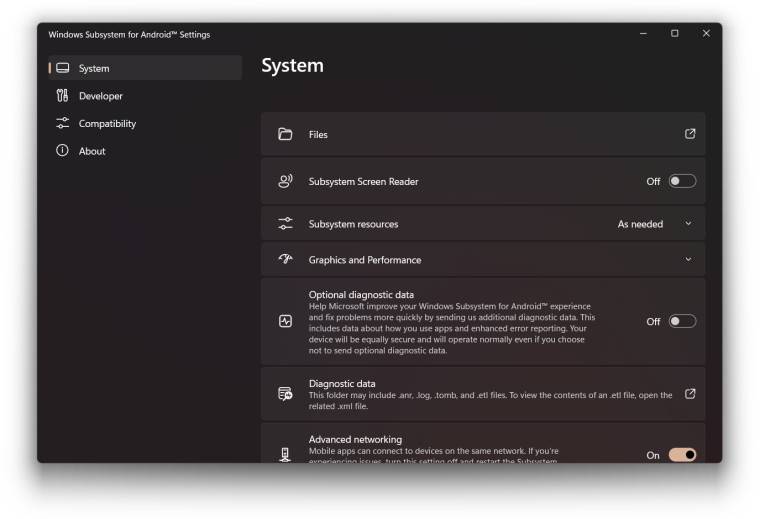
Task: Click the Graphics and Performance gauge icon
Action: (285, 259)
